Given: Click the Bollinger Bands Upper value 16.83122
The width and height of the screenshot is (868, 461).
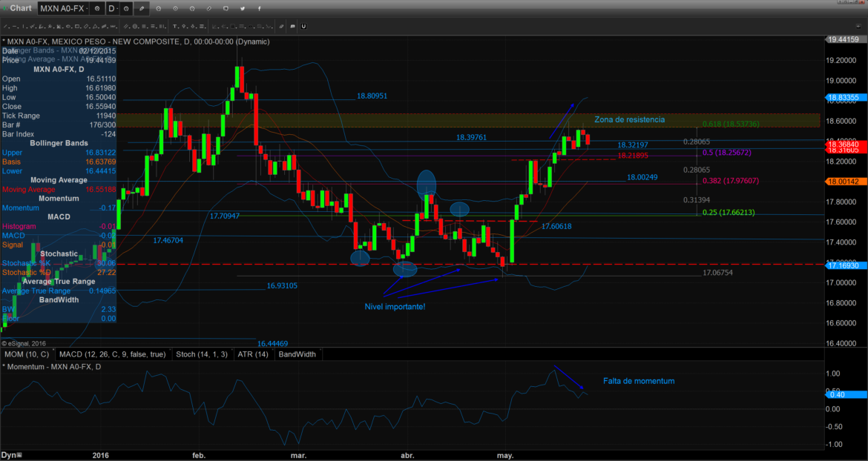Looking at the screenshot, I should pos(100,153).
